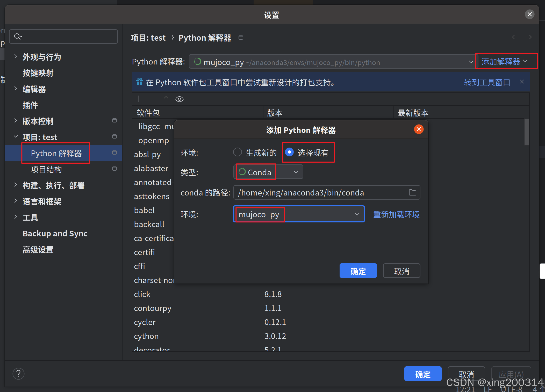Select the 生成新的 radio button

(x=237, y=152)
